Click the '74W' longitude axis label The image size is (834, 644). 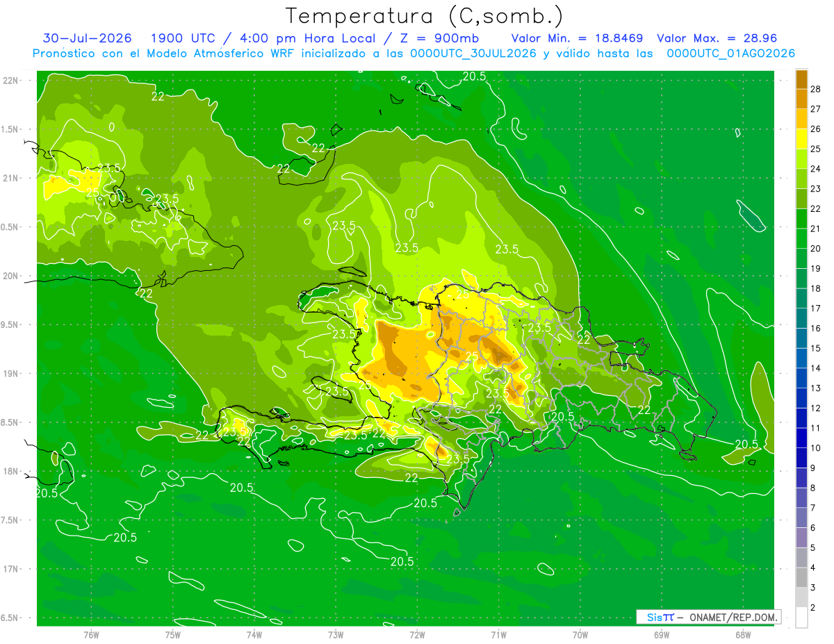(254, 634)
